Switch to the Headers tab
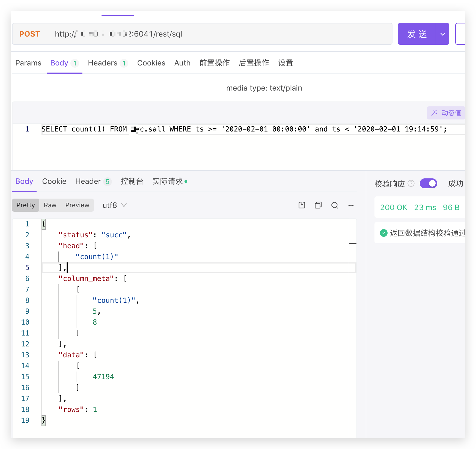This screenshot has height=449, width=476. point(102,63)
